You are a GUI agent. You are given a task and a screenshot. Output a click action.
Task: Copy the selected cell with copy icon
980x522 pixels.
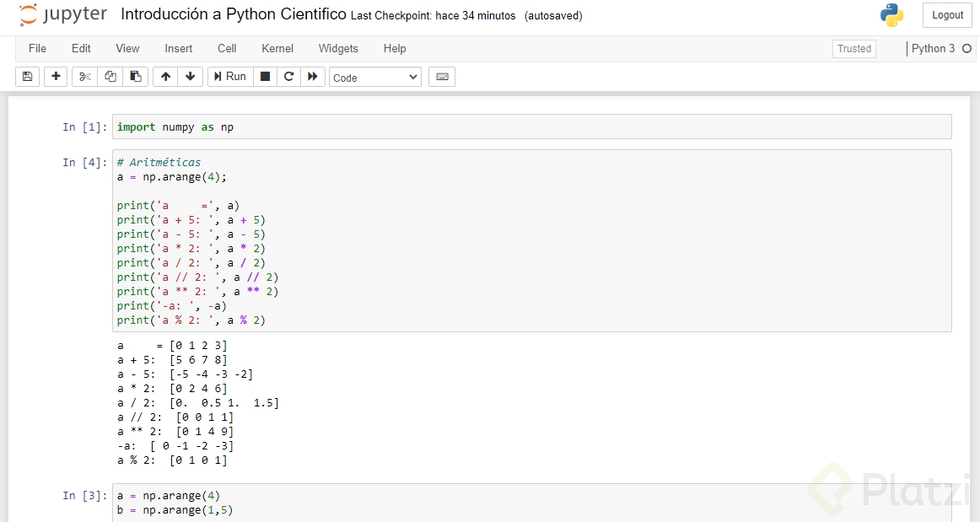(x=110, y=76)
